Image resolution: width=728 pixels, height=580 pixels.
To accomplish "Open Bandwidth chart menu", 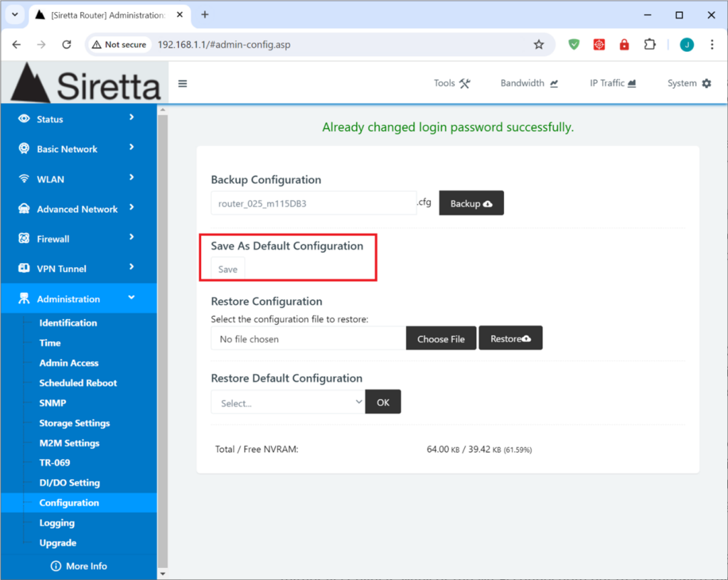I will (529, 84).
